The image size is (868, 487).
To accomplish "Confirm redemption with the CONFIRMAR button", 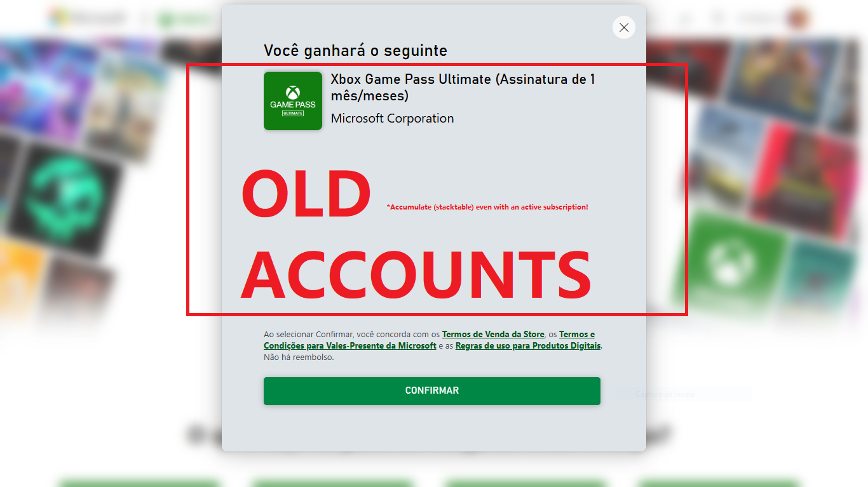I will pos(432,391).
